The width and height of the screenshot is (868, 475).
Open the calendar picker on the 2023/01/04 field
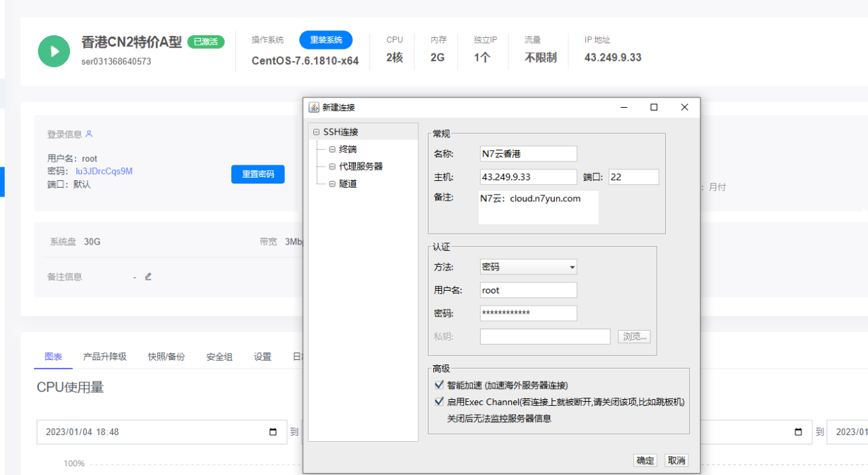pyautogui.click(x=274, y=432)
